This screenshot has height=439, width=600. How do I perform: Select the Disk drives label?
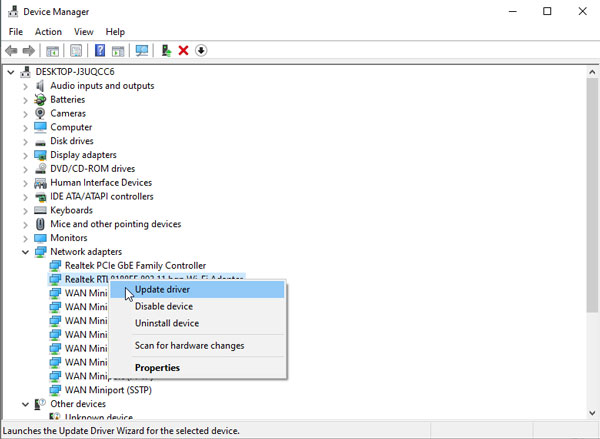[72, 141]
